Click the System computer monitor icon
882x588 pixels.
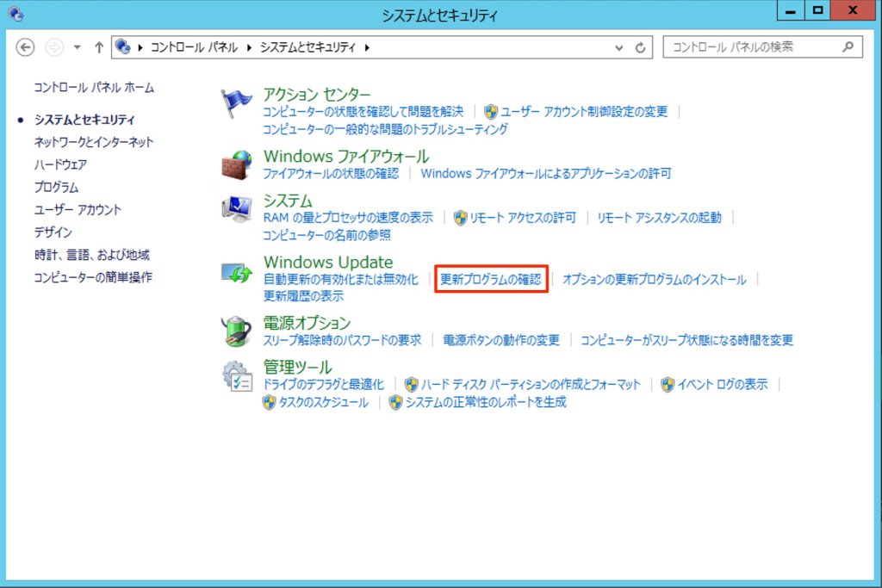click(x=237, y=209)
